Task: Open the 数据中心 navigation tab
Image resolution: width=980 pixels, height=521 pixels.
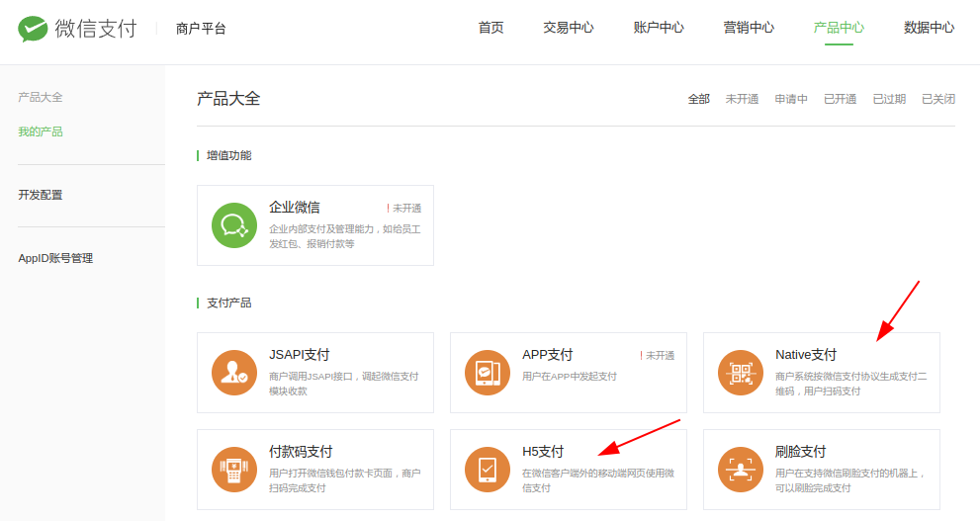Action: pos(929,28)
